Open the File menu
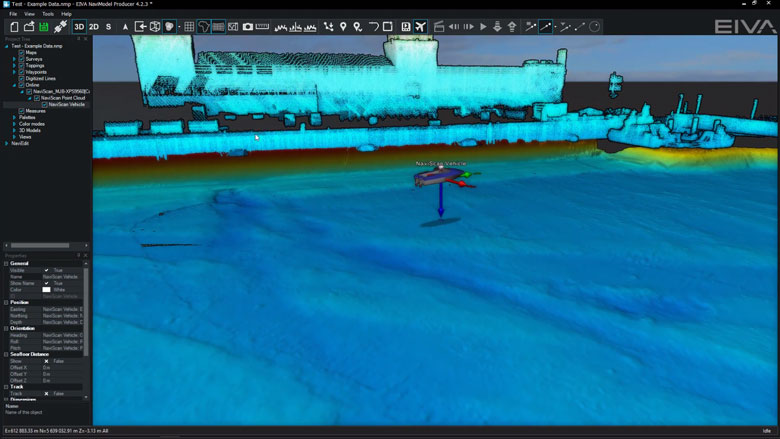780x439 pixels. click(13, 14)
